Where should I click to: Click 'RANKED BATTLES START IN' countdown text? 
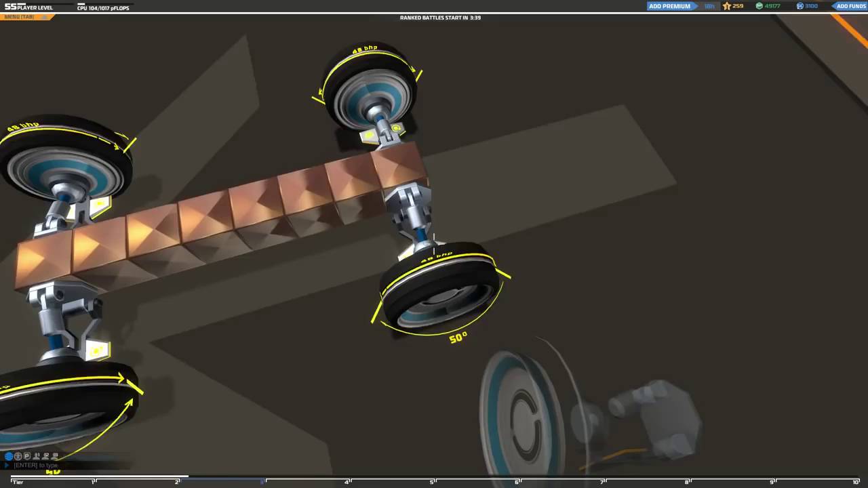(440, 18)
